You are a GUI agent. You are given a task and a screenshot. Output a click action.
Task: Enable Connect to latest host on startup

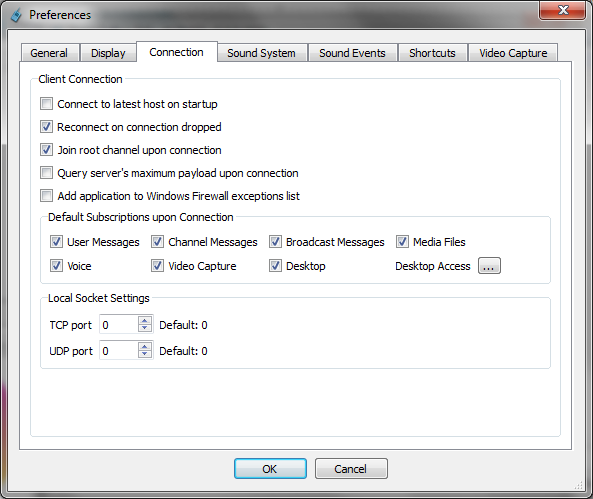[x=47, y=104]
